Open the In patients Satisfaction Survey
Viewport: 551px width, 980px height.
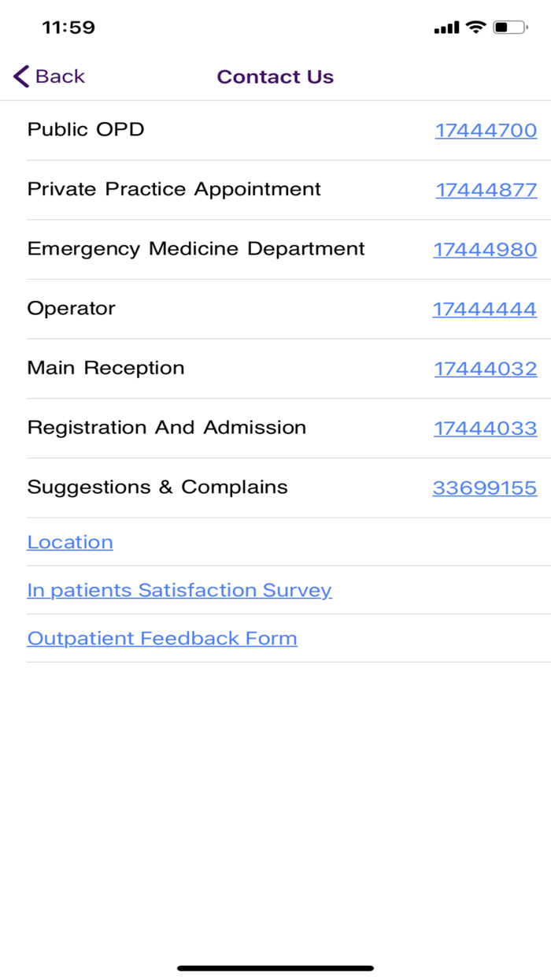[x=179, y=590]
